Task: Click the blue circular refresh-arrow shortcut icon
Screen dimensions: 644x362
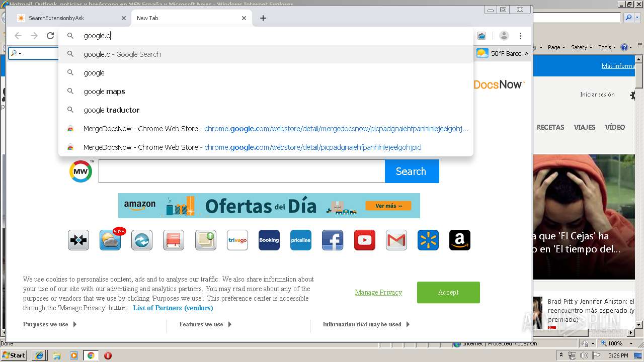Action: 142,240
